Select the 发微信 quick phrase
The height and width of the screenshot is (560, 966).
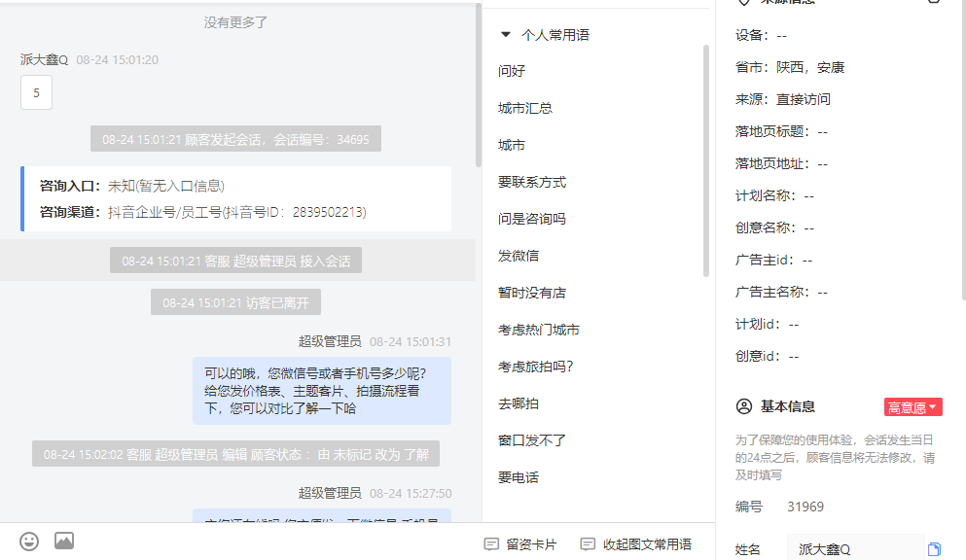click(x=519, y=256)
